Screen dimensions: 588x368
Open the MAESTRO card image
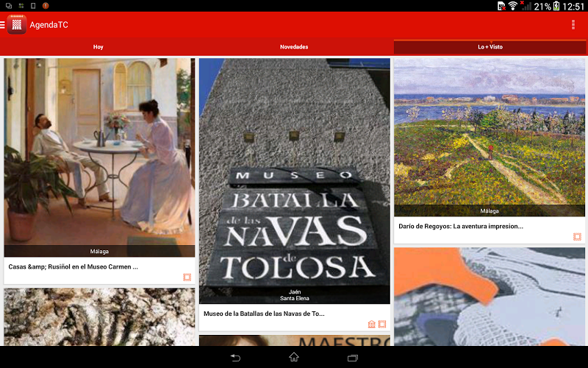(295, 340)
